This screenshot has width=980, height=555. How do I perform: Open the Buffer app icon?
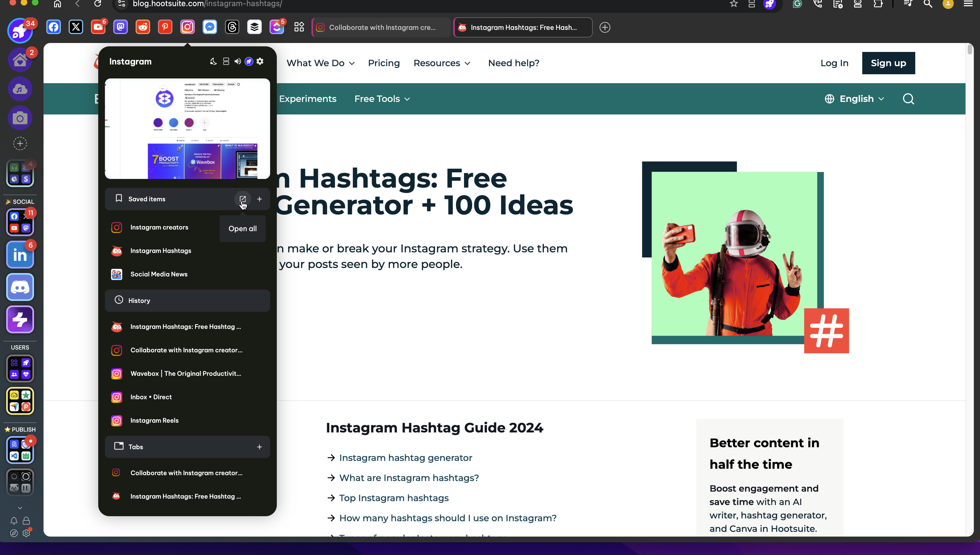coord(254,27)
